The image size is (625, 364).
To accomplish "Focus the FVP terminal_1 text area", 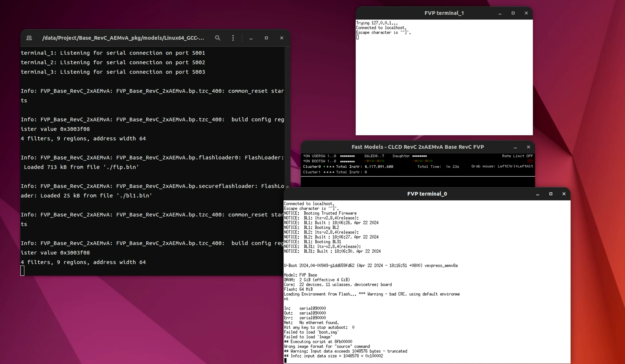I will (x=444, y=82).
